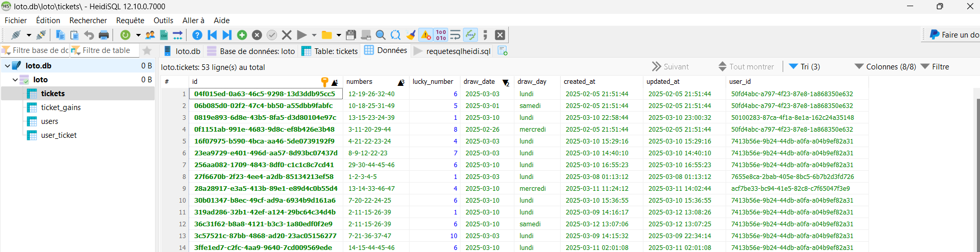This screenshot has height=252, width=980.
Task: Click the Faire un don button
Action: click(954, 34)
